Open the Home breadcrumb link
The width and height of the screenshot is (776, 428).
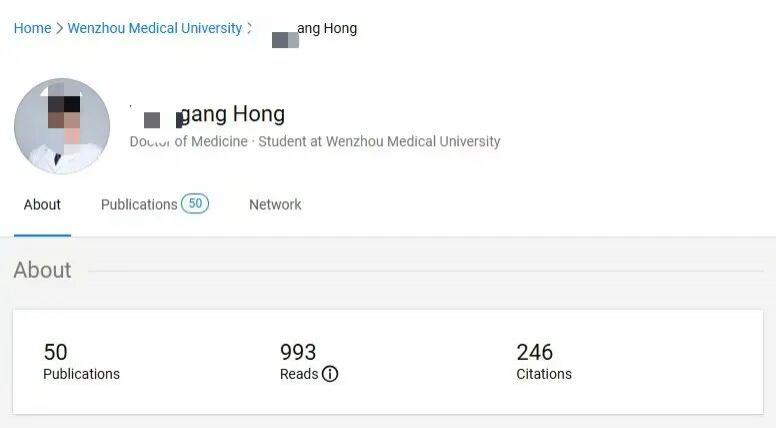[x=32, y=28]
